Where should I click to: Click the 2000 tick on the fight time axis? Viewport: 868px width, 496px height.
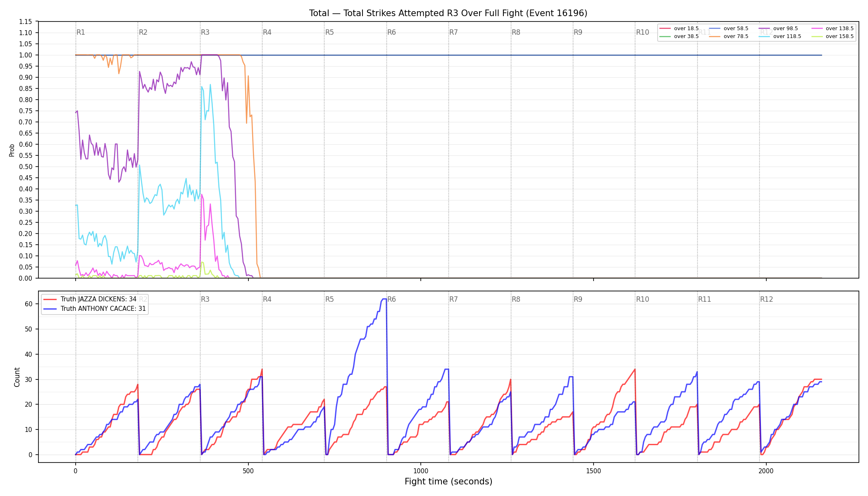[766, 471]
